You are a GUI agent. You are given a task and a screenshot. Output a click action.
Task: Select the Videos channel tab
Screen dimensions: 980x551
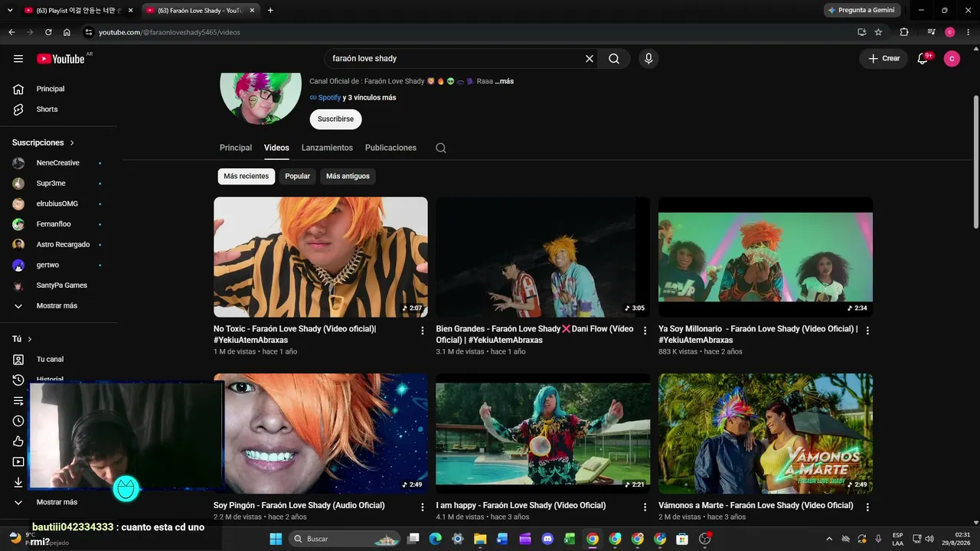(x=276, y=148)
